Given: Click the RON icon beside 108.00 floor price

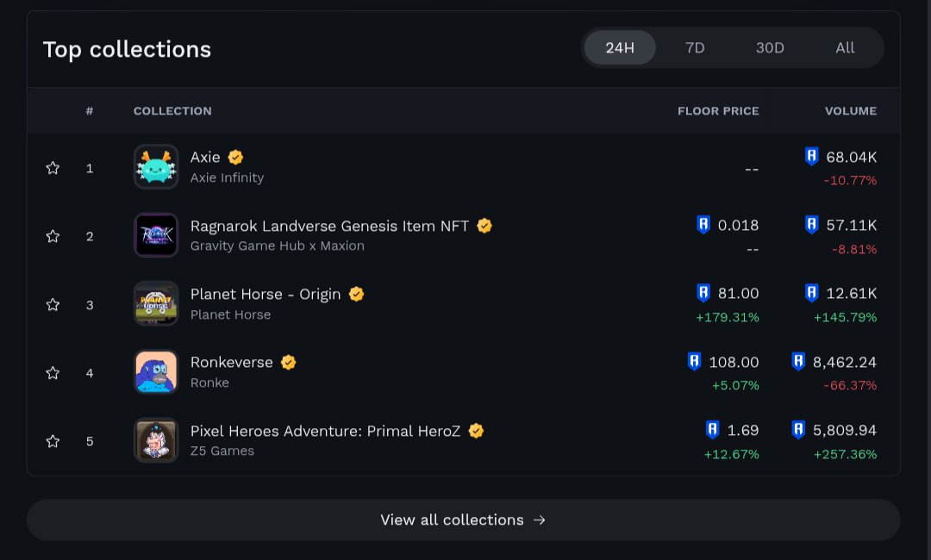Looking at the screenshot, I should click(694, 361).
